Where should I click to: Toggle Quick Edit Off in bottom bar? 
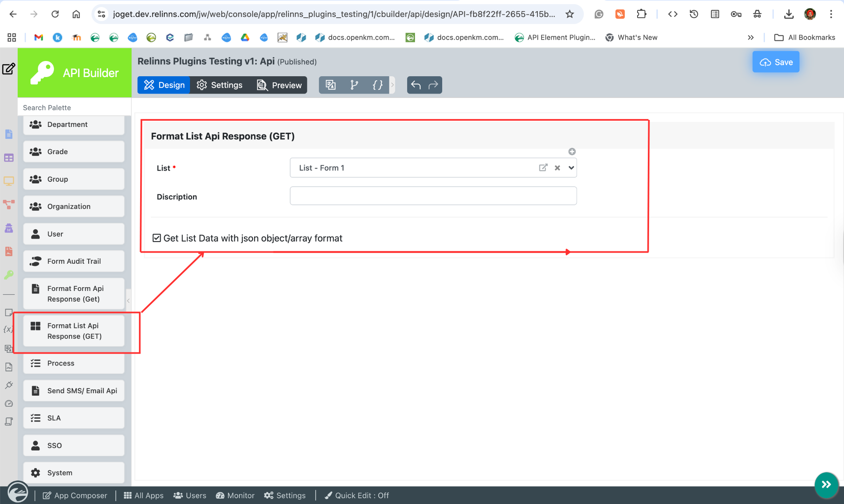tap(357, 495)
